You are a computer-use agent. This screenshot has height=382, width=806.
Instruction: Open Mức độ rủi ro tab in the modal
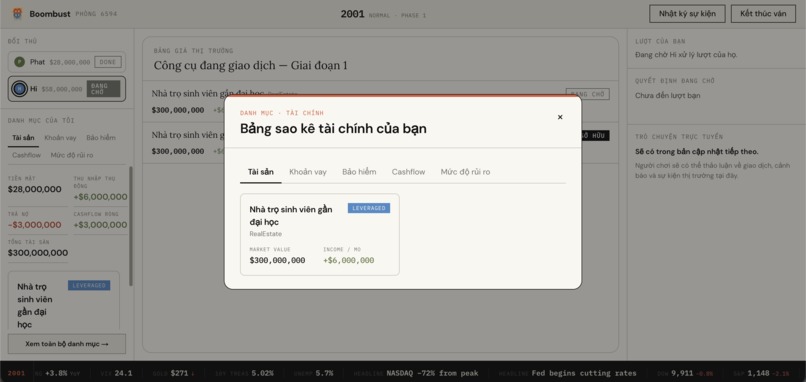click(465, 172)
